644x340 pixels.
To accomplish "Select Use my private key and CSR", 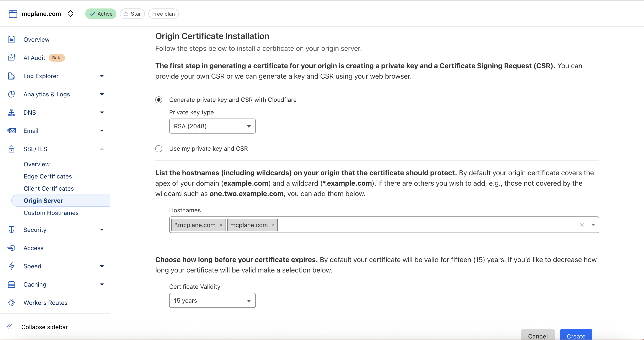I will point(159,149).
